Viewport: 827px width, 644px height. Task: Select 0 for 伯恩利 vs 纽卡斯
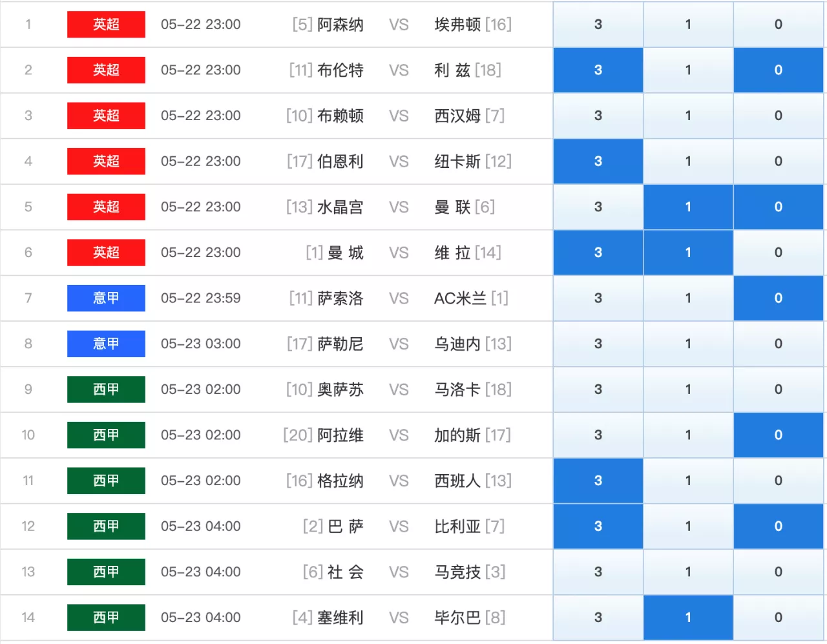[x=779, y=161]
